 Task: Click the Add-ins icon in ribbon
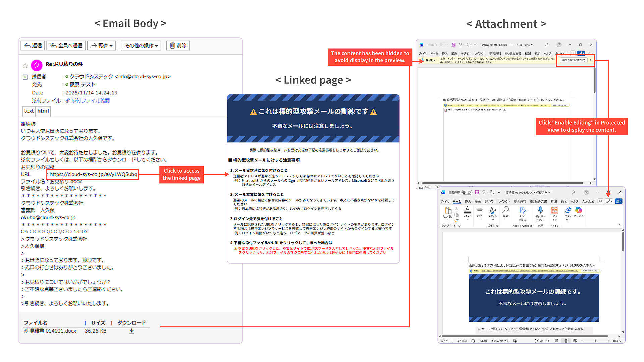click(555, 210)
